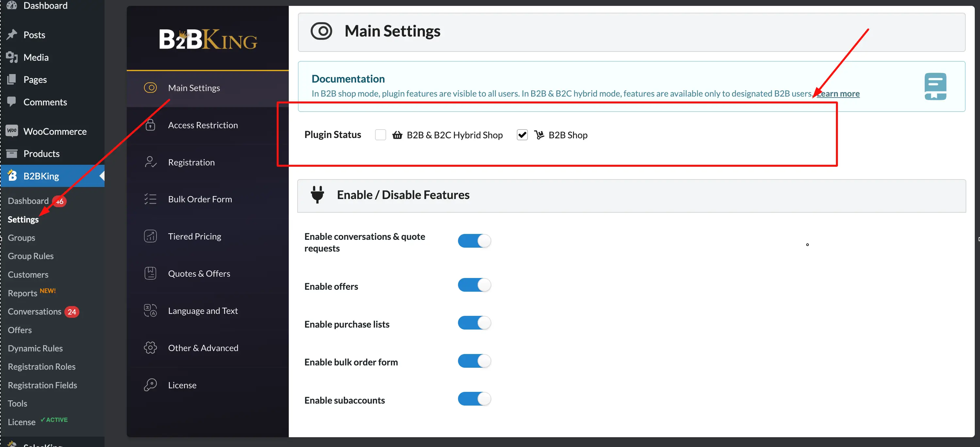
Task: Uncheck the B2B Shop checkbox
Action: coord(522,135)
